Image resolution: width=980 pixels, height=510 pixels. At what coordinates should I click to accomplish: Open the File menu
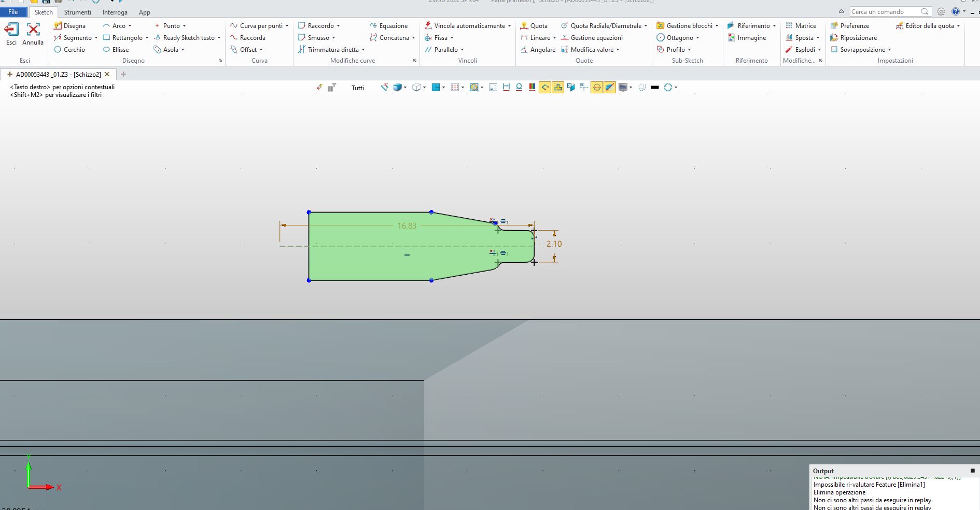tap(13, 11)
